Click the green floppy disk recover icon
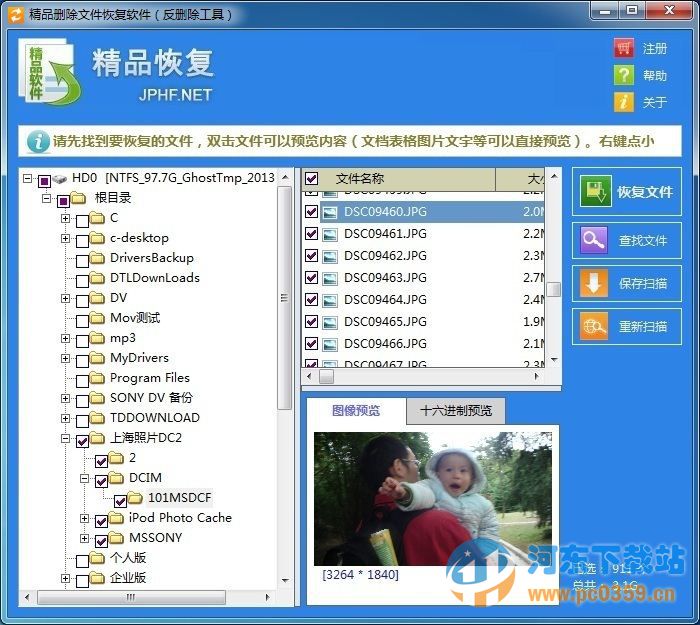 coord(596,192)
